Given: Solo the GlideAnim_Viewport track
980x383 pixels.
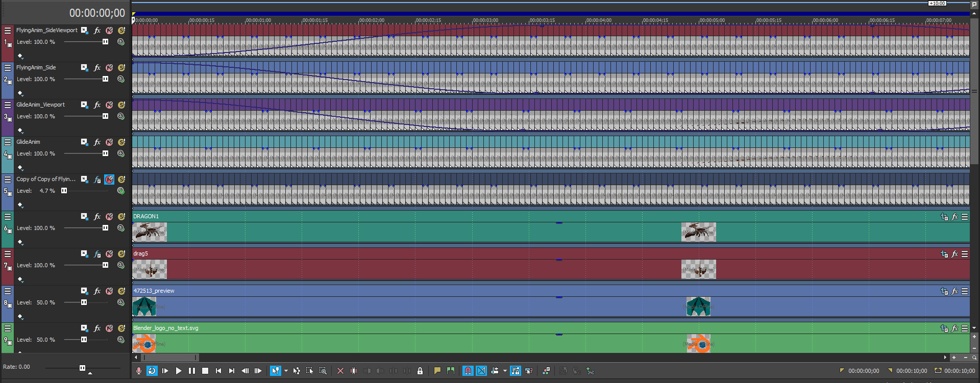Looking at the screenshot, I should click(121, 105).
